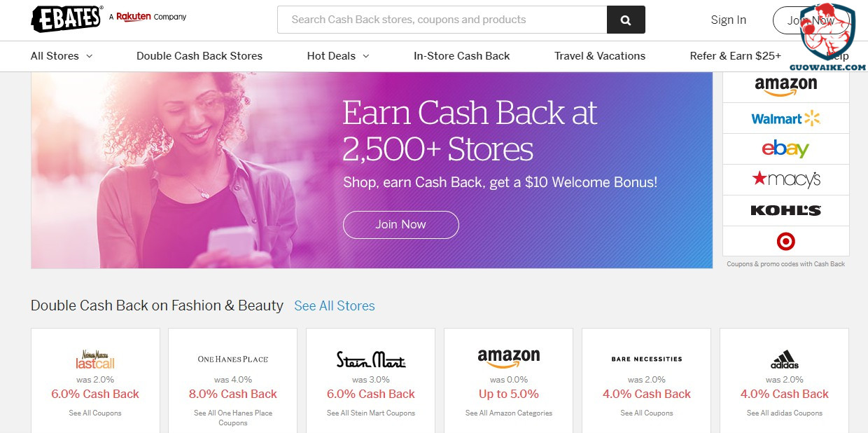
Task: Open See All Stein Mart Coupons
Action: coord(371,413)
